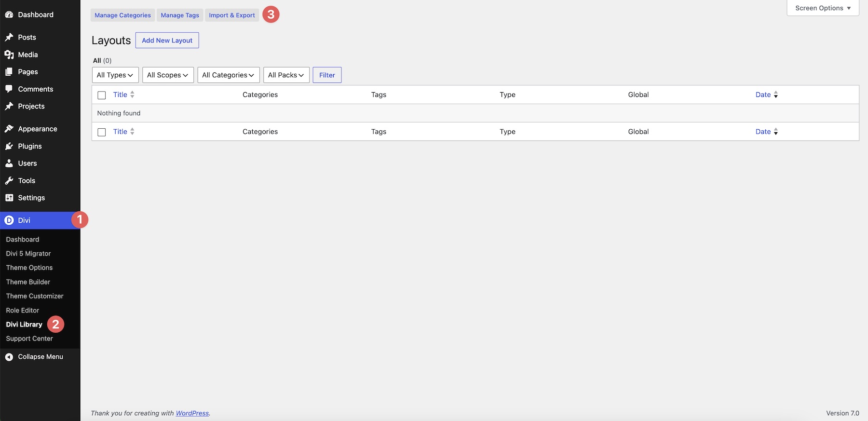Sort by Title using header arrows
Screen dimensions: 868x421
[132, 95]
